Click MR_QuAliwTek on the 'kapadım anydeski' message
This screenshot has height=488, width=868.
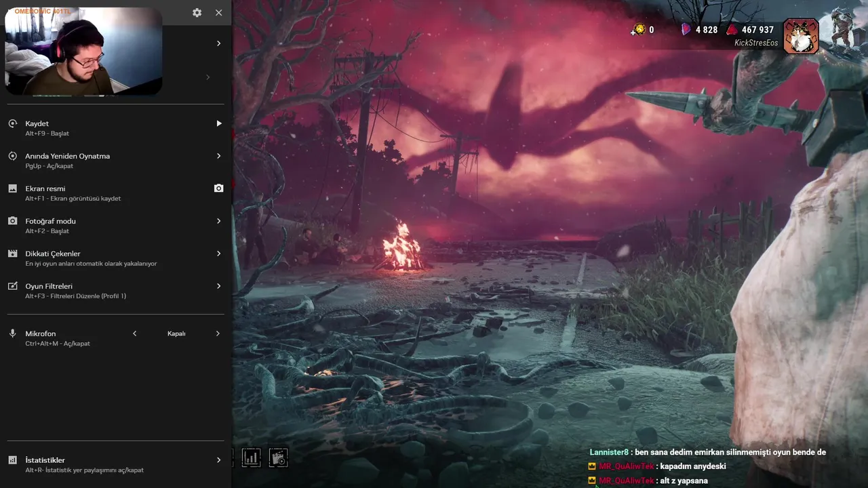(627, 466)
